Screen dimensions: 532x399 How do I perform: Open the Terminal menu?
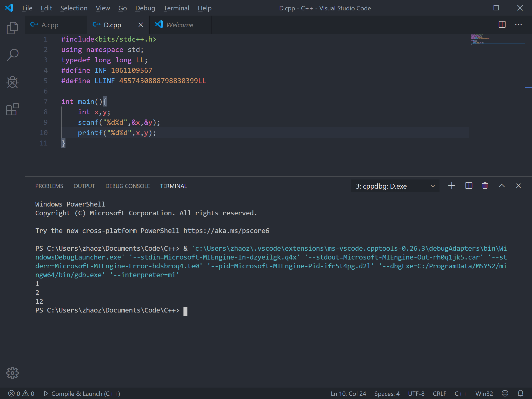click(176, 8)
